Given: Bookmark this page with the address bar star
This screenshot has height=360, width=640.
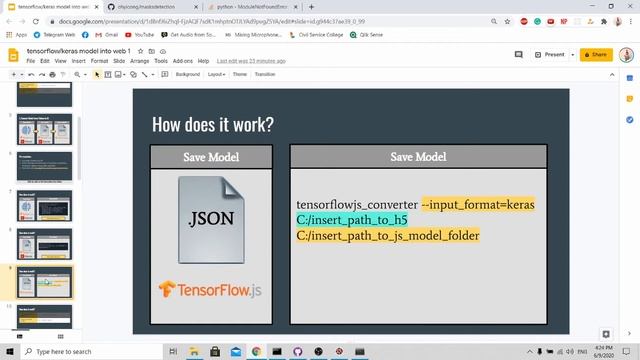Looking at the screenshot, I should click(507, 21).
